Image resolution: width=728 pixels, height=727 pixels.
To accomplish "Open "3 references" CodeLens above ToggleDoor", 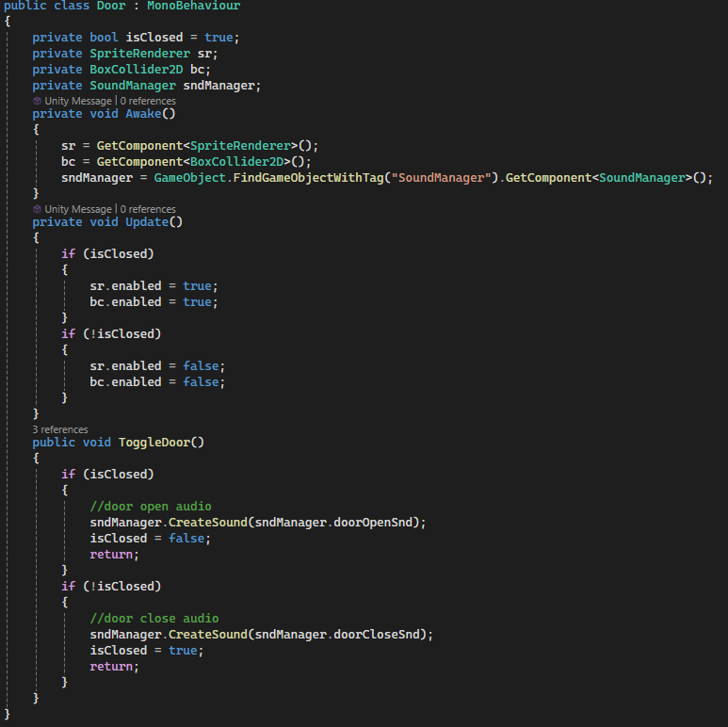I will [60, 429].
